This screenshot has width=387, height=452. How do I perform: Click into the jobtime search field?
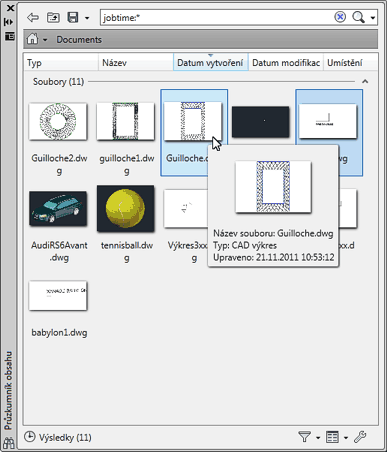pyautogui.click(x=217, y=17)
